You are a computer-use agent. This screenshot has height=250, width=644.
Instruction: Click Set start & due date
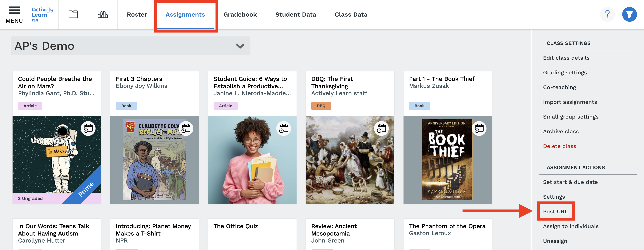click(x=570, y=182)
